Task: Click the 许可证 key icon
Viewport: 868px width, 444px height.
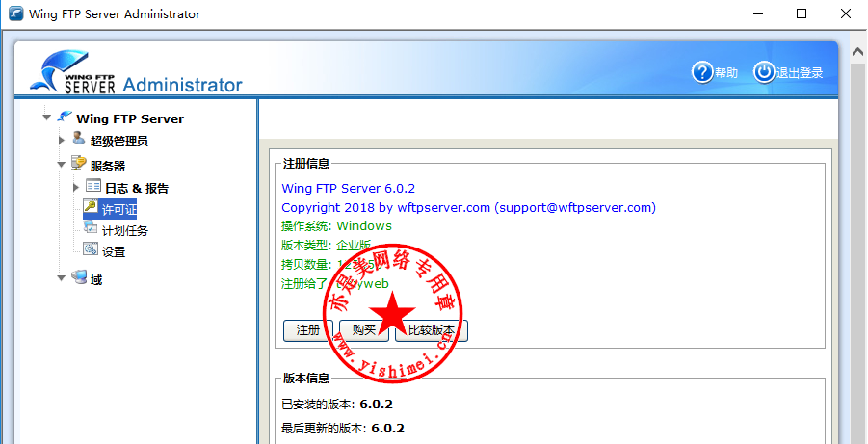Action: (x=91, y=206)
